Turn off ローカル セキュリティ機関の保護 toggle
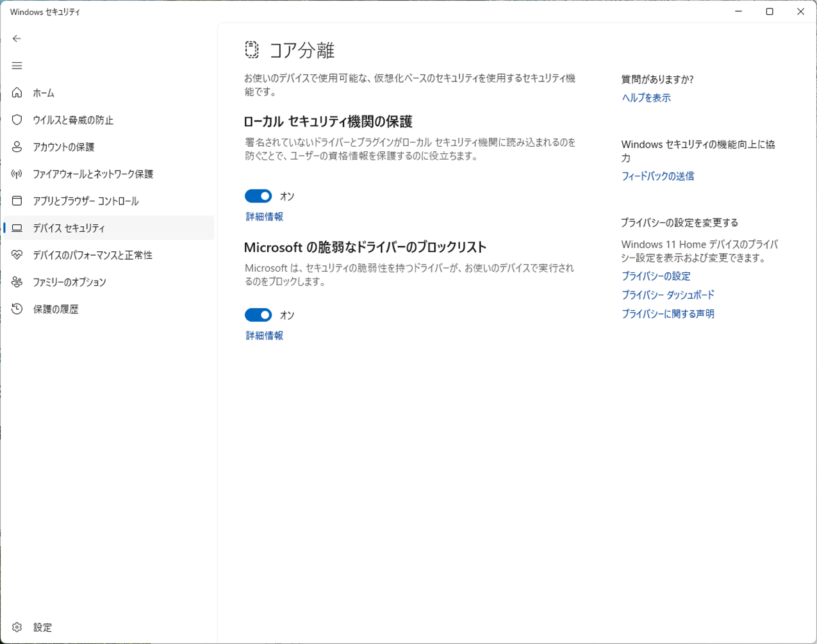Image resolution: width=817 pixels, height=644 pixels. pos(258,196)
